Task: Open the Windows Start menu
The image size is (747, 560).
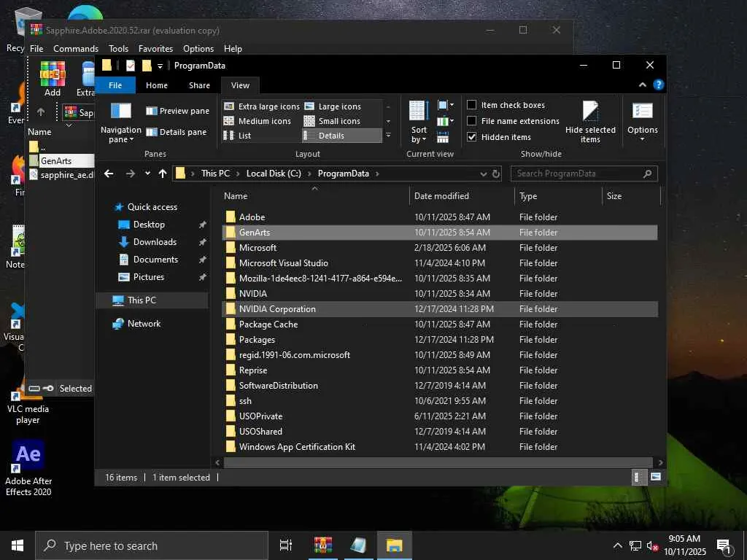Action: [18, 545]
